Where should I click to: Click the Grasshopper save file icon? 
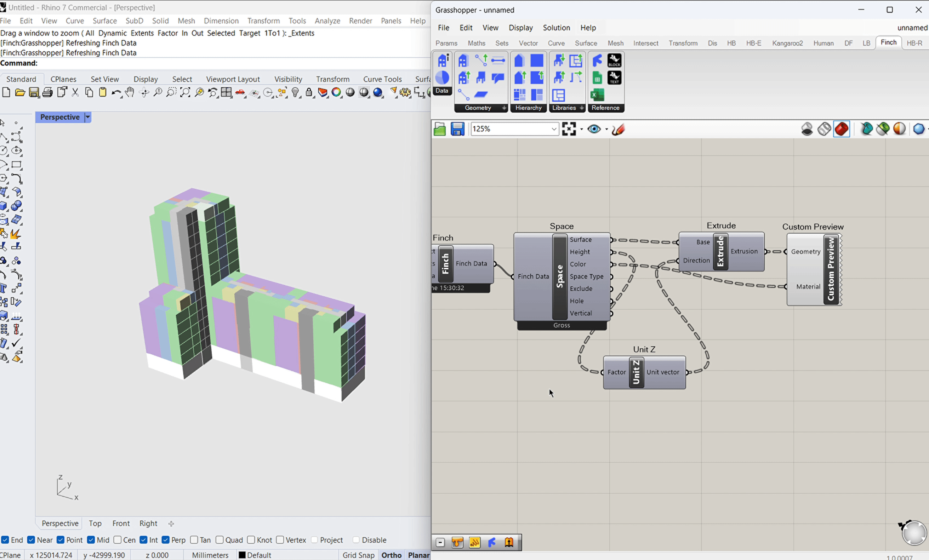point(457,129)
